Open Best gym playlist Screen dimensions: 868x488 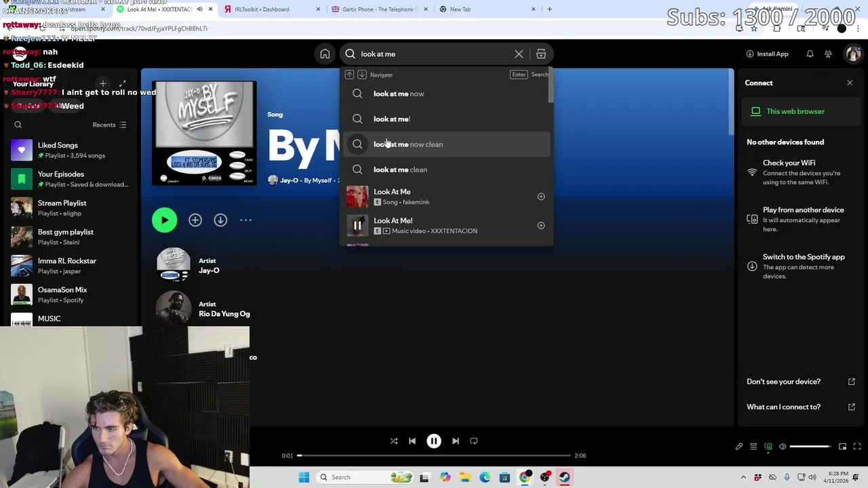(71, 237)
